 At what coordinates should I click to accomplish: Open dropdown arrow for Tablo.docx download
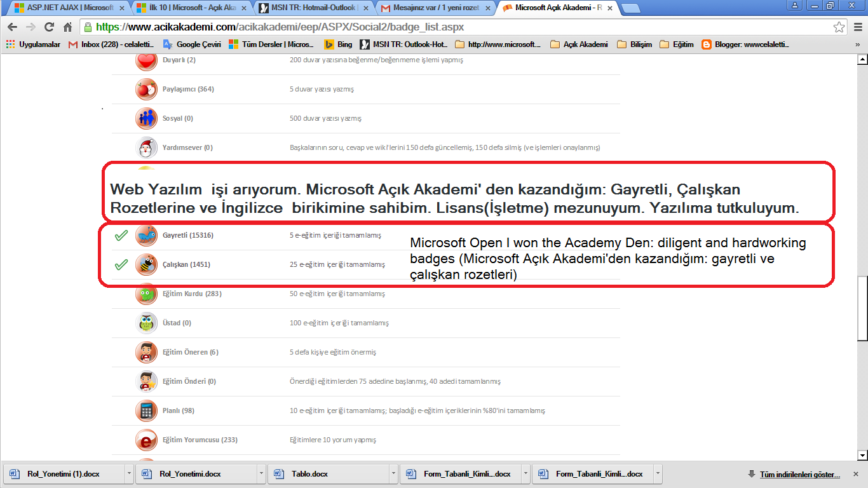394,474
